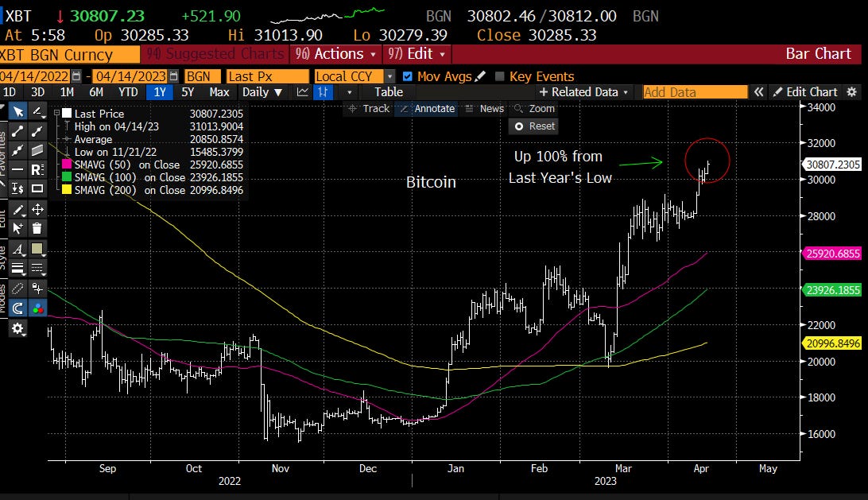The height and width of the screenshot is (500, 868).
Task: Toggle the link chain mode icon
Action: [17, 289]
